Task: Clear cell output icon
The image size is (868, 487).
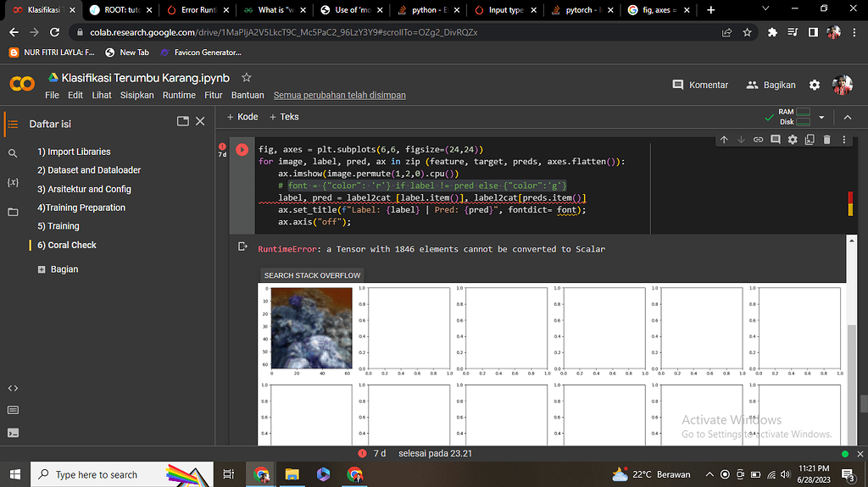Action: tap(242, 246)
